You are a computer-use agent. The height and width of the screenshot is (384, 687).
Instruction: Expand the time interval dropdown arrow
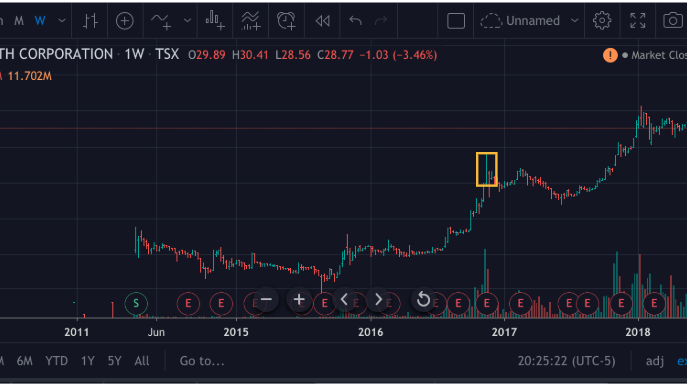click(62, 21)
